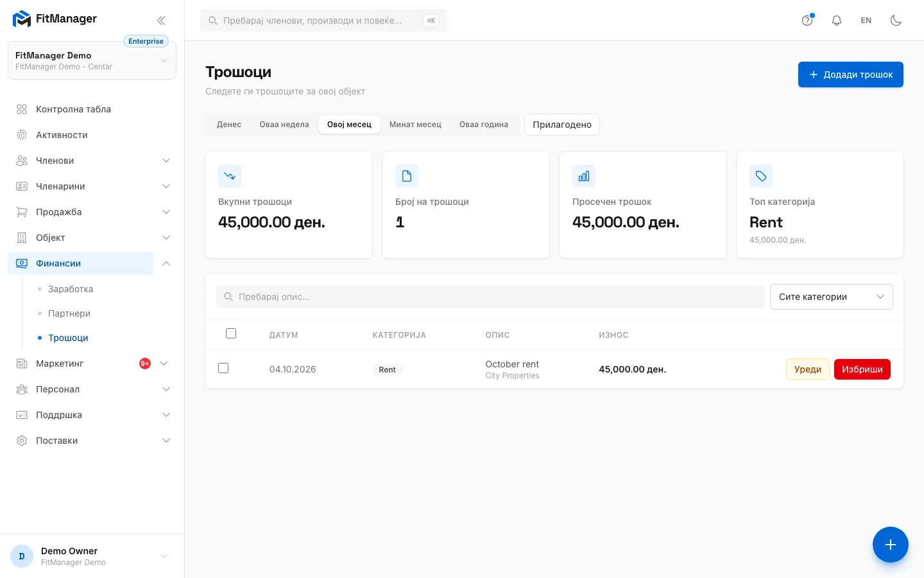924x578 pixels.
Task: Open notifications bell icon
Action: pyautogui.click(x=837, y=21)
